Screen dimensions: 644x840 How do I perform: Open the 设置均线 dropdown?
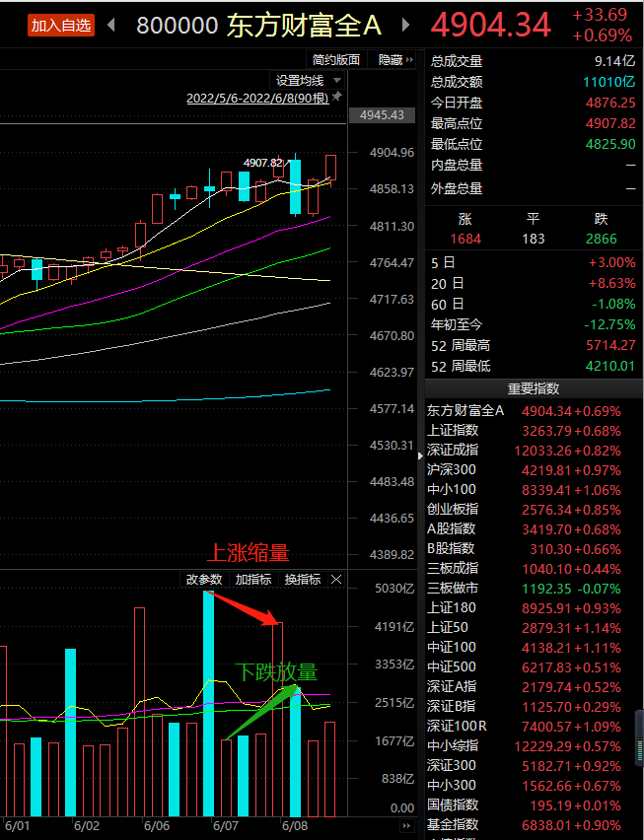coord(307,81)
